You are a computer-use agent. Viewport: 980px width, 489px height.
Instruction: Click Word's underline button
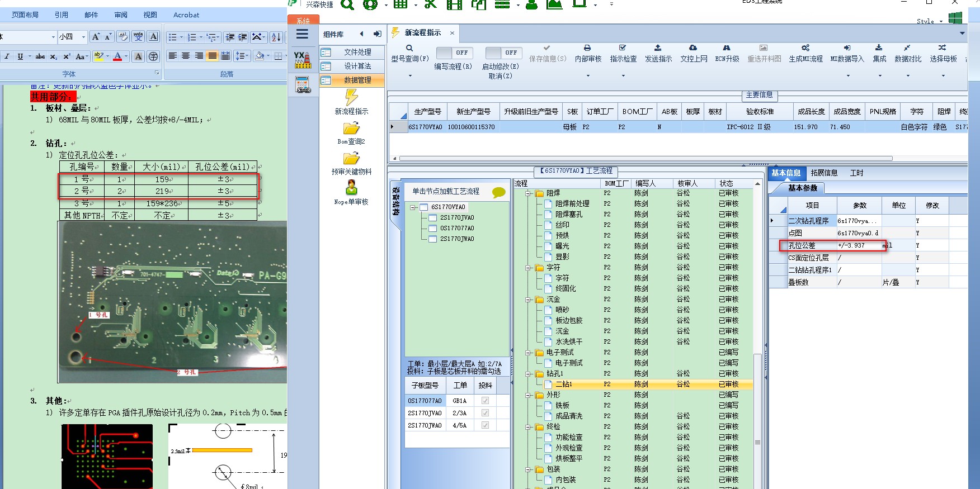tap(20, 56)
